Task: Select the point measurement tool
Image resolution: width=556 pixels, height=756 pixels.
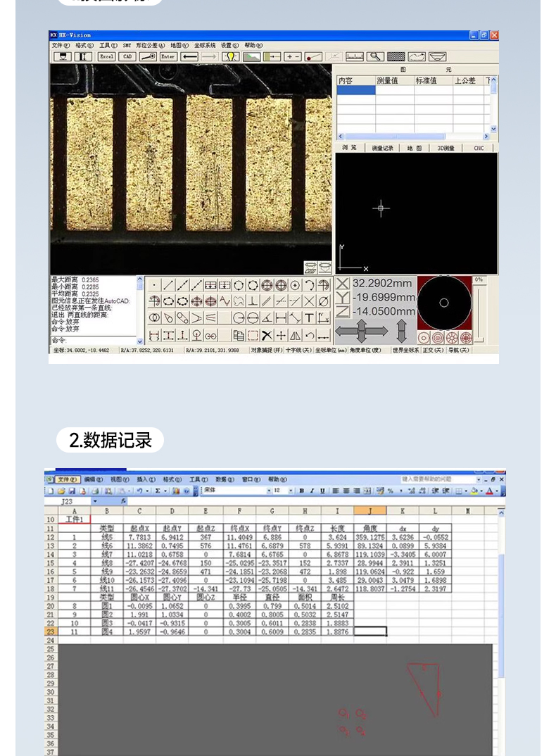Action: point(154,285)
